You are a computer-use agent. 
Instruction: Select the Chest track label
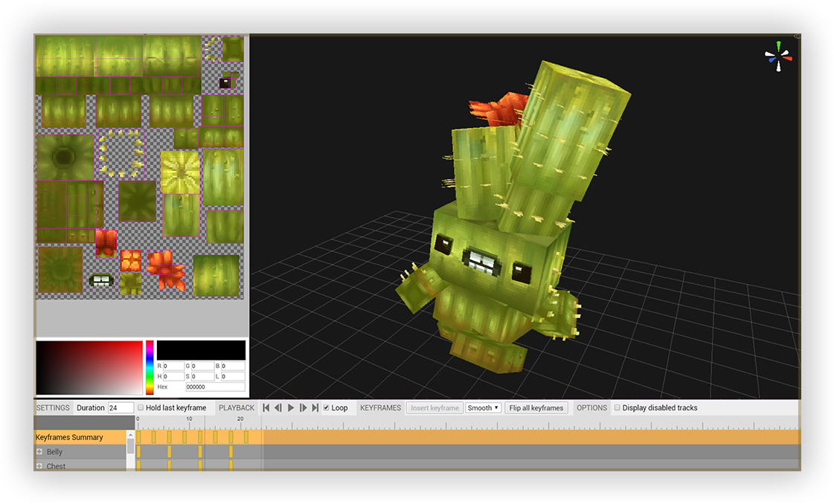tap(56, 466)
